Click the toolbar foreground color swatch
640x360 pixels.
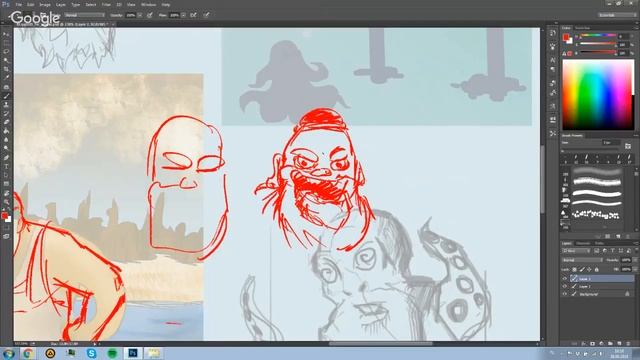tap(4, 216)
